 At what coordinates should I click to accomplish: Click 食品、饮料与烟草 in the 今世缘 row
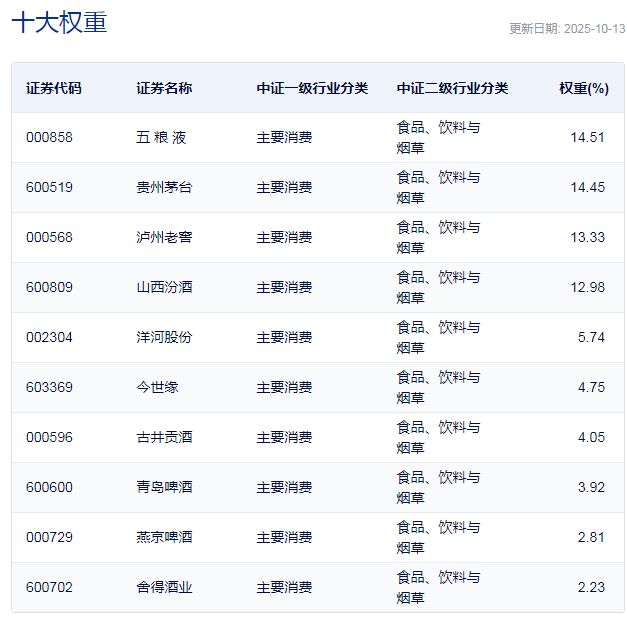[438, 387]
